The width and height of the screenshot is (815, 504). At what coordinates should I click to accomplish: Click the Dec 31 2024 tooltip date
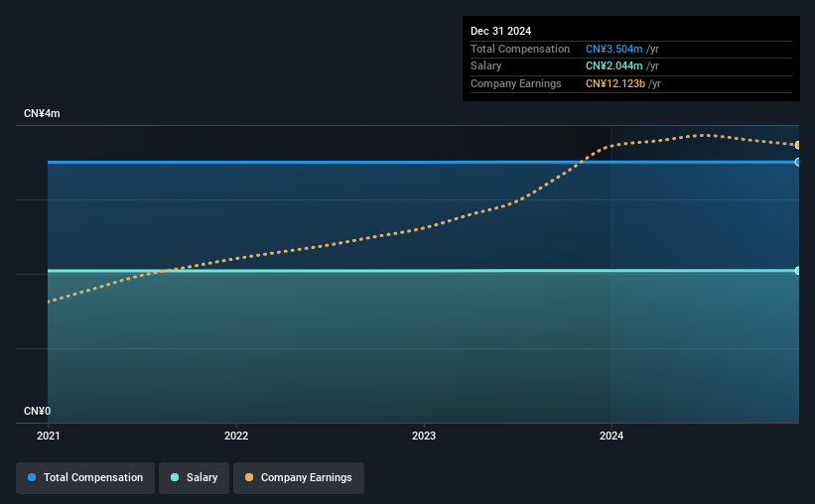pos(500,31)
